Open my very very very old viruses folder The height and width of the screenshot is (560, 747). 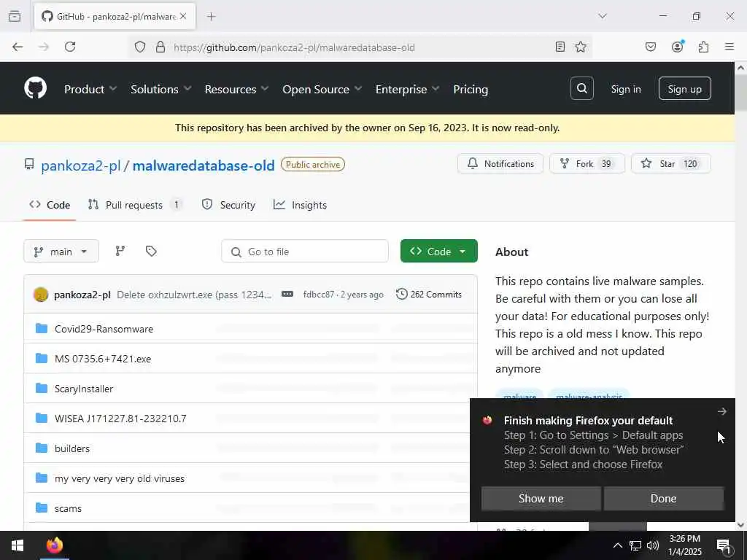pyautogui.click(x=120, y=478)
